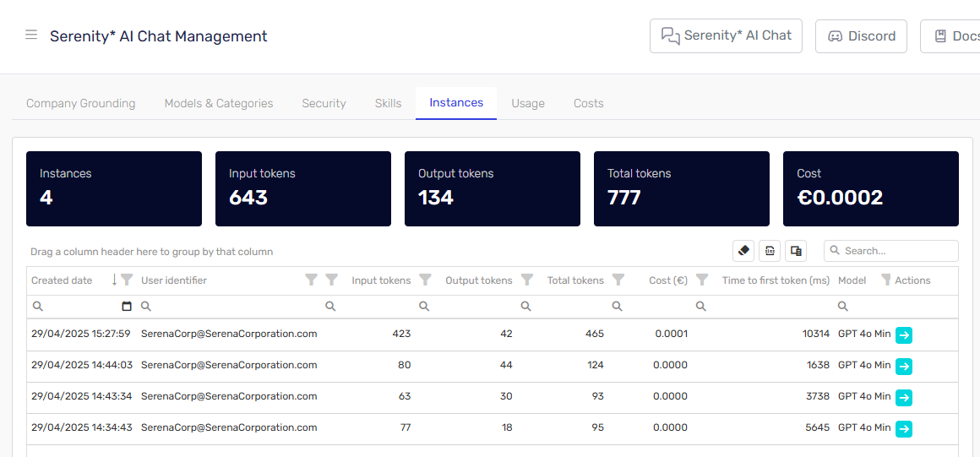The height and width of the screenshot is (457, 980).
Task: Click the Instances summary card showing 4
Action: pyautogui.click(x=114, y=189)
